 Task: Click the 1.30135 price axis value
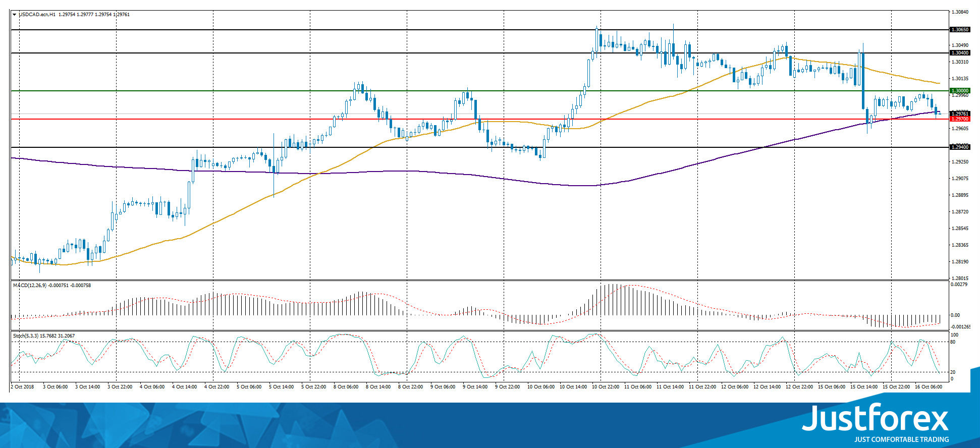pos(960,79)
